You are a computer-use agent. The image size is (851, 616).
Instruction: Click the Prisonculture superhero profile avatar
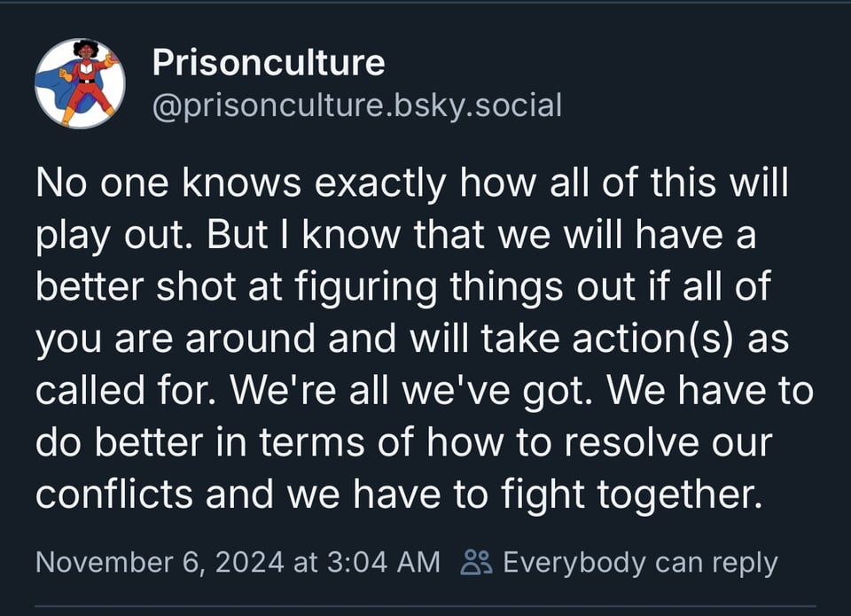click(x=80, y=83)
